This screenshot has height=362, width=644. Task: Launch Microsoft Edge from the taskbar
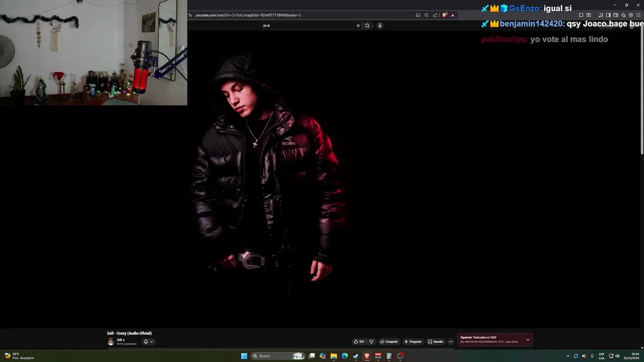coord(345,356)
